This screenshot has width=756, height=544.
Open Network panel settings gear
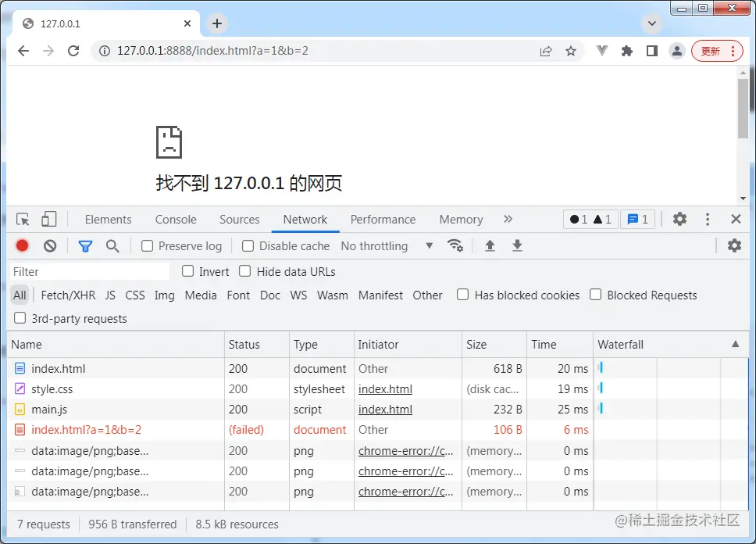(x=734, y=245)
